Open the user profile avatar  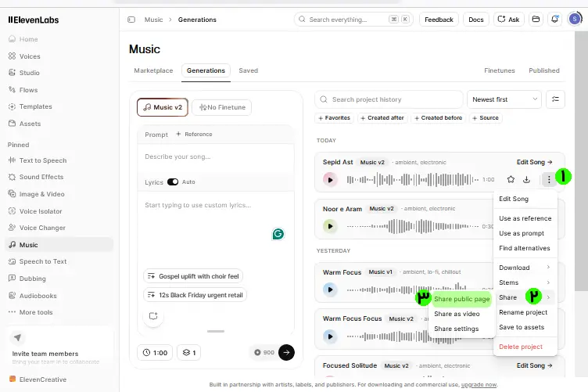coord(575,19)
